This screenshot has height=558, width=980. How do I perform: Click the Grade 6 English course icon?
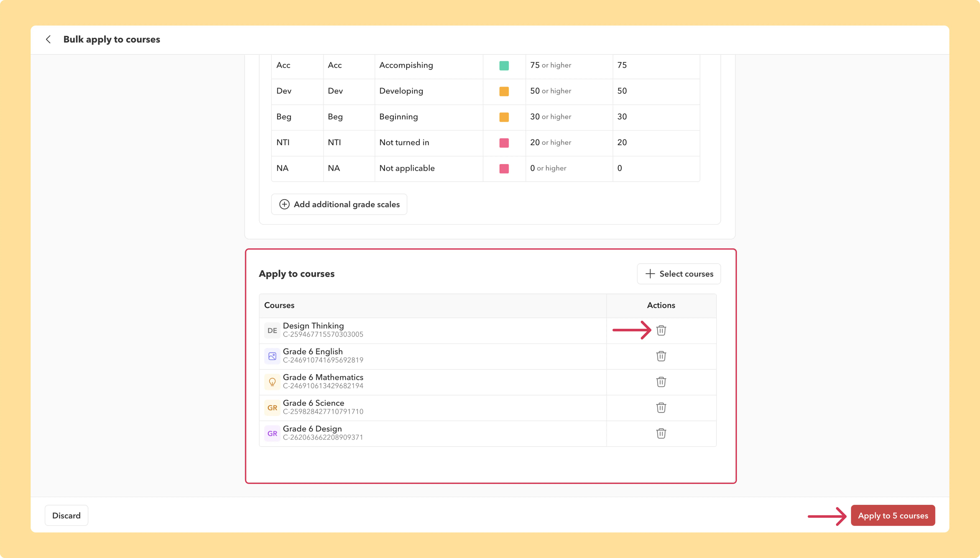coord(272,356)
